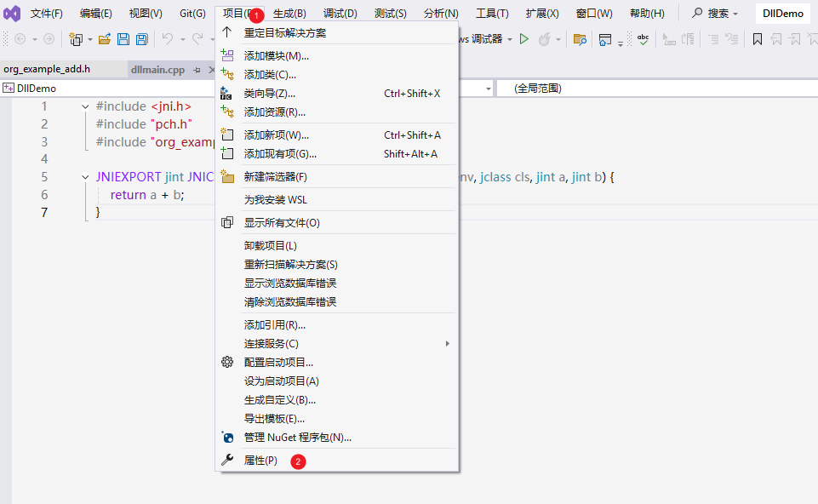Select 类向导(Z)... menu item

(336, 94)
